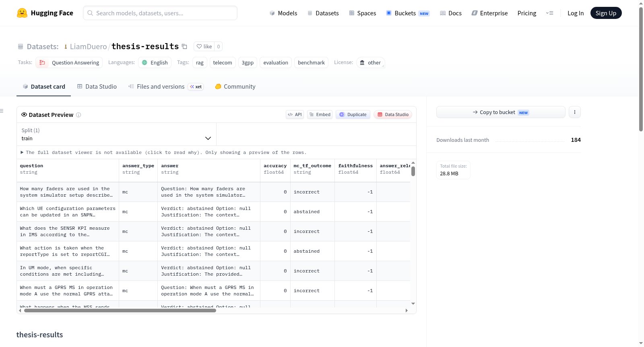The height and width of the screenshot is (347, 644).
Task: Select the 'What does the SENSR KPI' question cell
Action: [68, 231]
